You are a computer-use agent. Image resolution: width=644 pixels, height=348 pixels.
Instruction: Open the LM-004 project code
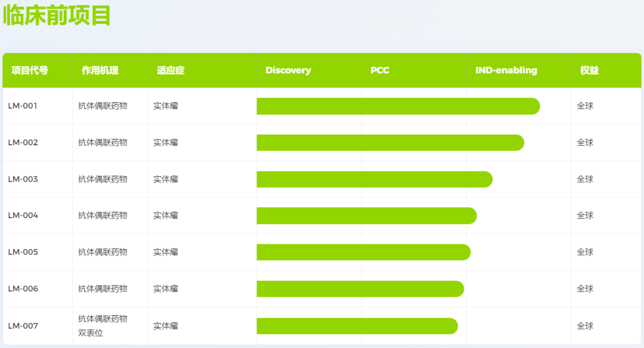click(x=23, y=216)
